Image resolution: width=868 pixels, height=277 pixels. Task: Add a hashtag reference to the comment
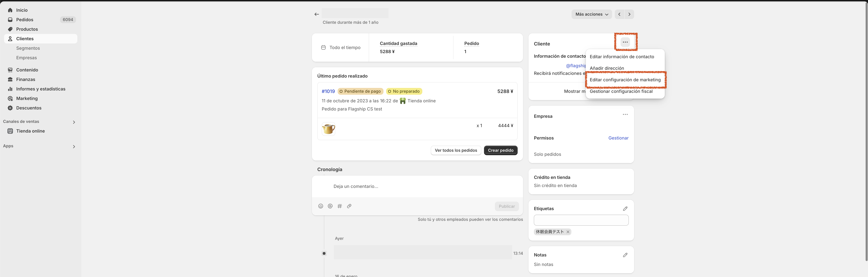click(x=340, y=206)
